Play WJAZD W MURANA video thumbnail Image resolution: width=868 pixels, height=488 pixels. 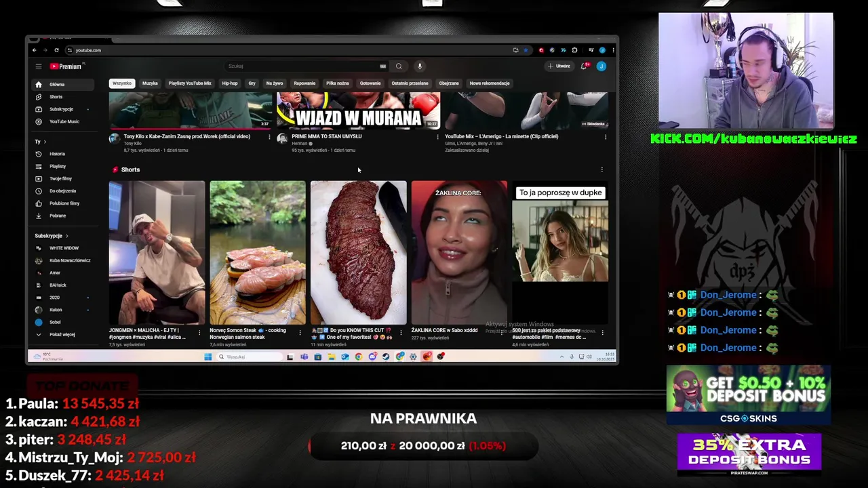(x=359, y=110)
